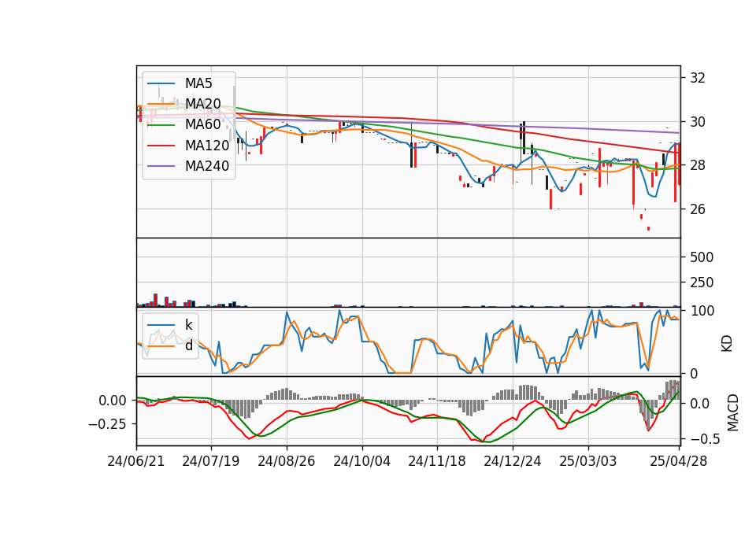Click the 24/06/21 date tick label
756x543 pixels.
[x=136, y=461]
